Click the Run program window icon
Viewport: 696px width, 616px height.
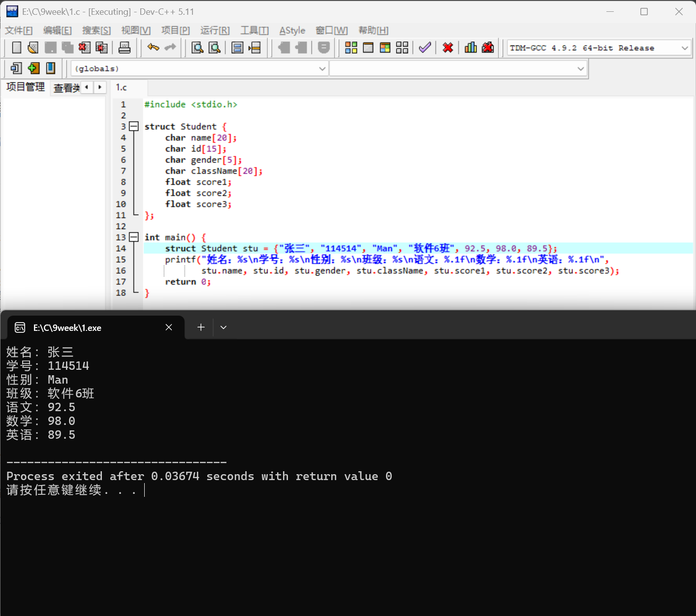(368, 48)
